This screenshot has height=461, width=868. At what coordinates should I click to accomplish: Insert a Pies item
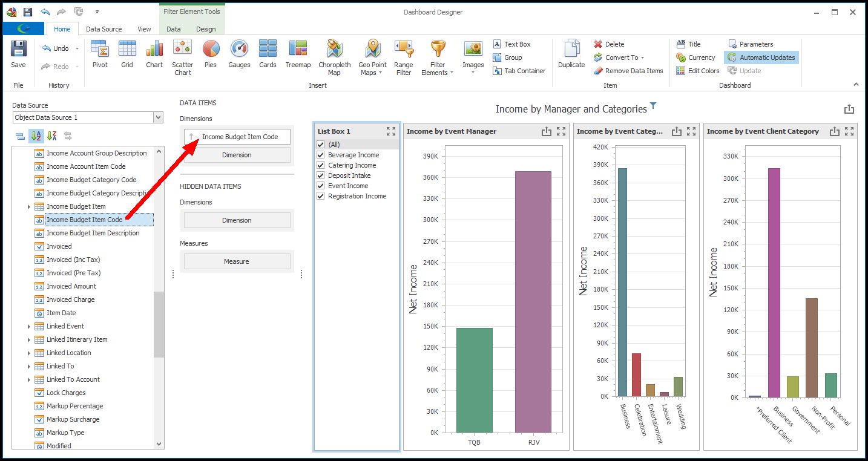tap(211, 54)
